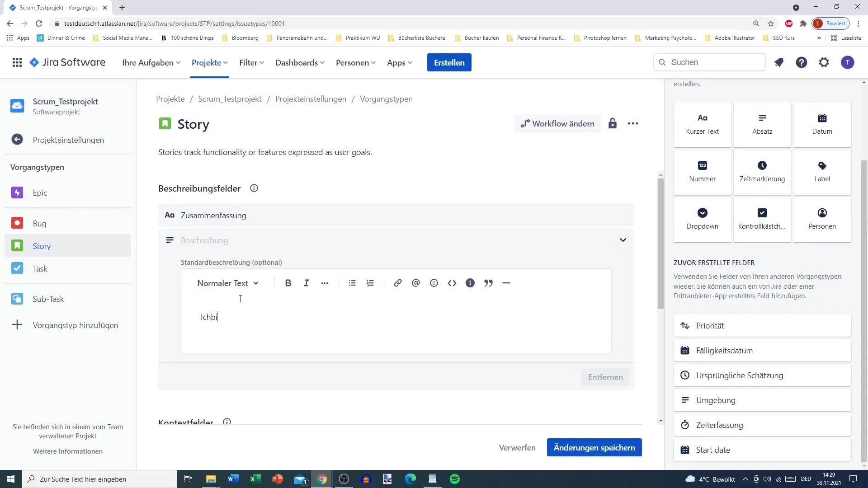Open Jira help menu
The height and width of the screenshot is (488, 868).
[x=802, y=62]
